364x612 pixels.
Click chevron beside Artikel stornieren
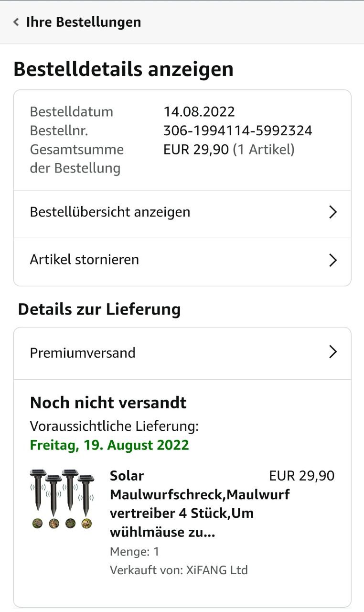(x=333, y=260)
